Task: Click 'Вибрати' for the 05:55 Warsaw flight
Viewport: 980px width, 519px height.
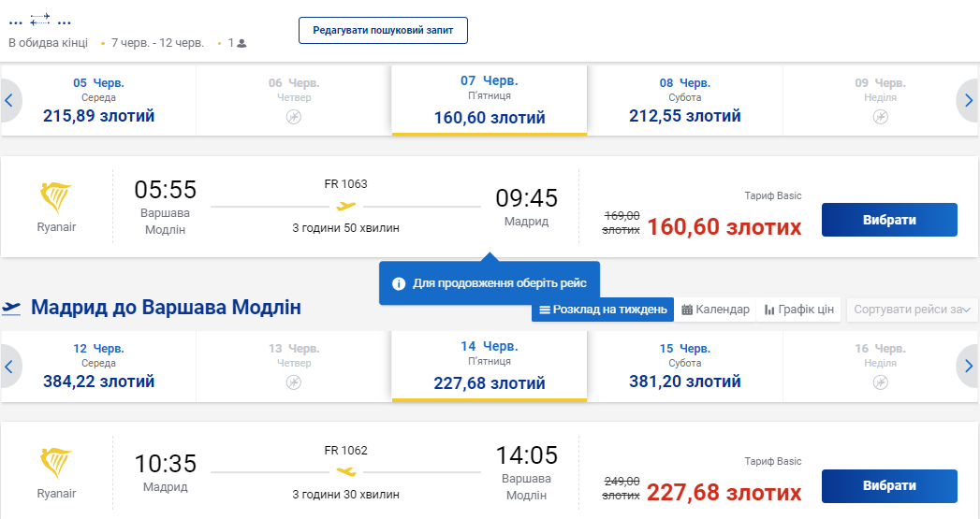Action: (888, 221)
